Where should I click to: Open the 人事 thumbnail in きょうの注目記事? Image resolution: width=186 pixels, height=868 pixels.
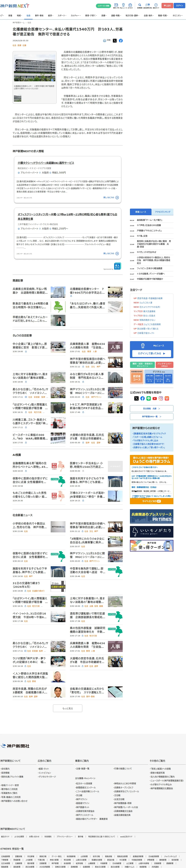(115, 347)
